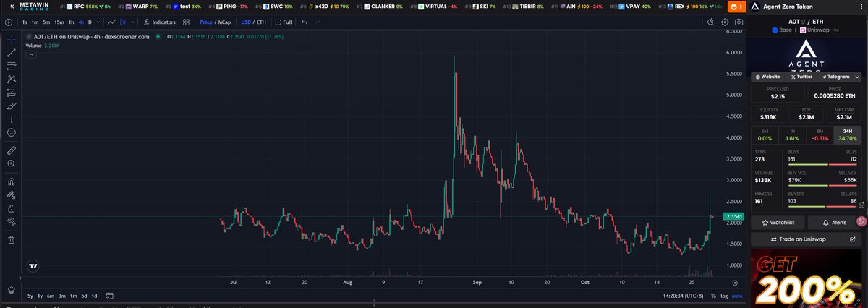868x308 pixels.
Task: Select the 5m timeframe
Action: [x=46, y=22]
